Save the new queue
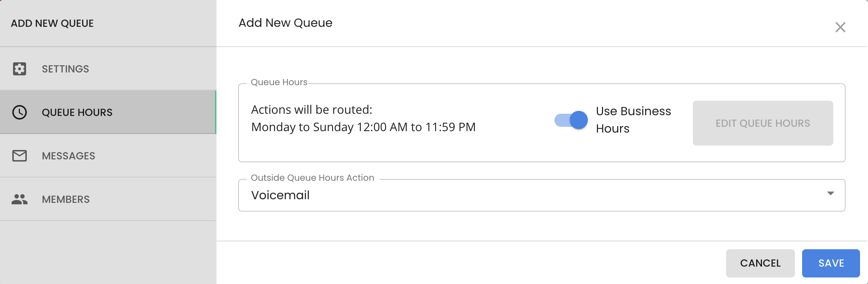 click(831, 263)
